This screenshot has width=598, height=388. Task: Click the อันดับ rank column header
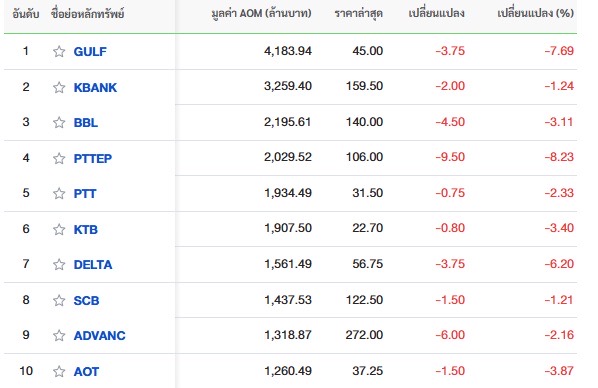26,14
